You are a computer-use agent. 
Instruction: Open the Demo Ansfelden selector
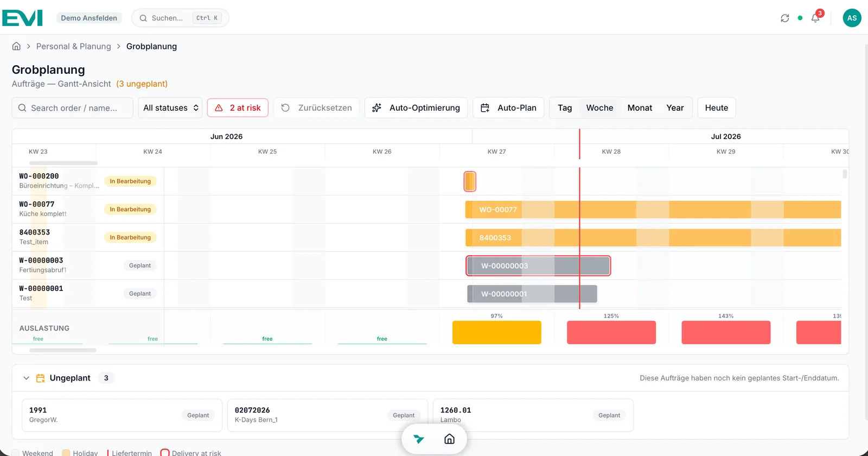(x=89, y=18)
